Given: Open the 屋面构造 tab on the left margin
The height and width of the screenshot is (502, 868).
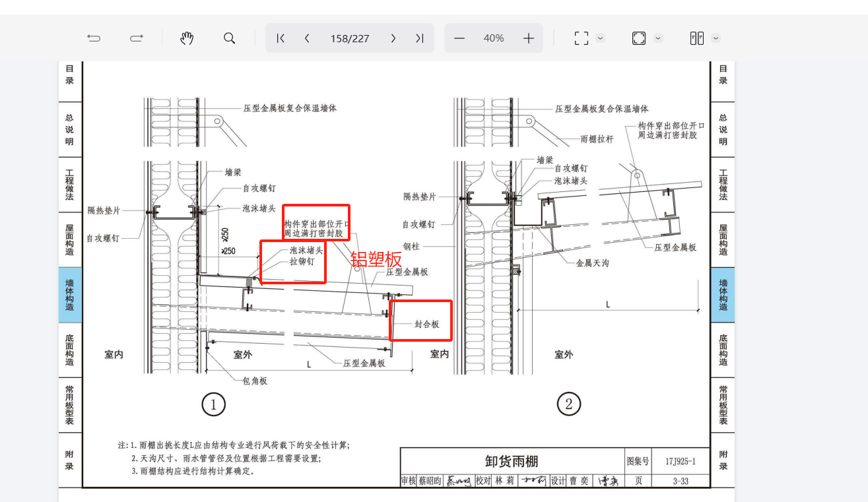Looking at the screenshot, I should (70, 239).
